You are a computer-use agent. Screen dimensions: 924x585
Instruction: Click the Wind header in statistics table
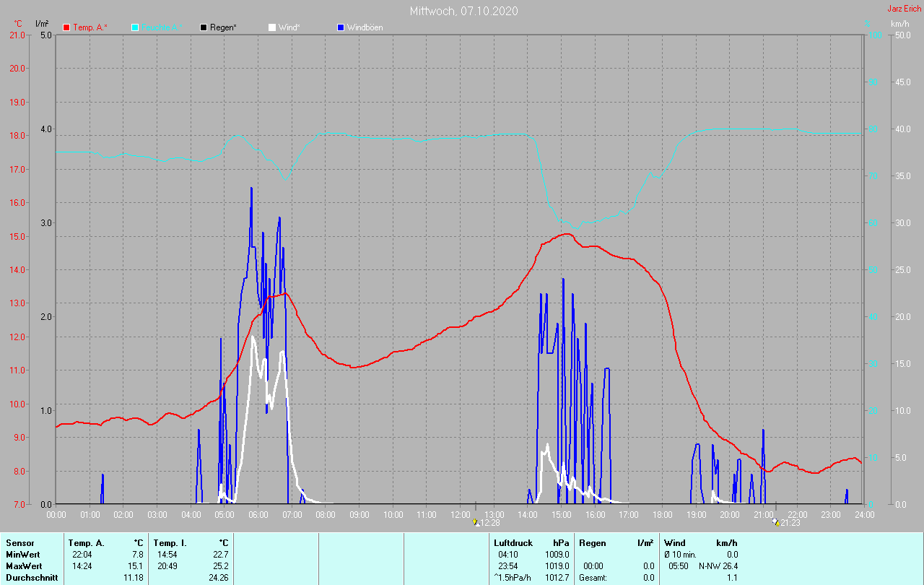click(674, 543)
